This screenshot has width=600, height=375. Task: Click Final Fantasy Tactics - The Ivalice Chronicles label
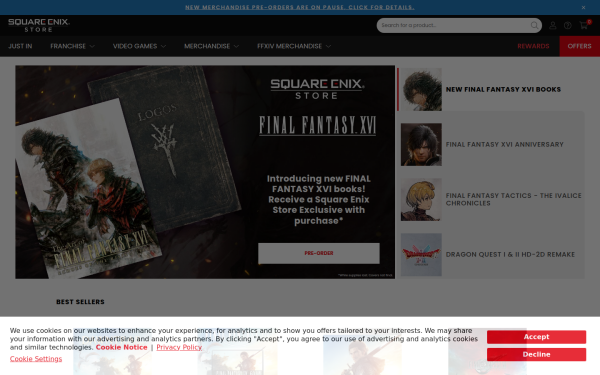click(514, 199)
